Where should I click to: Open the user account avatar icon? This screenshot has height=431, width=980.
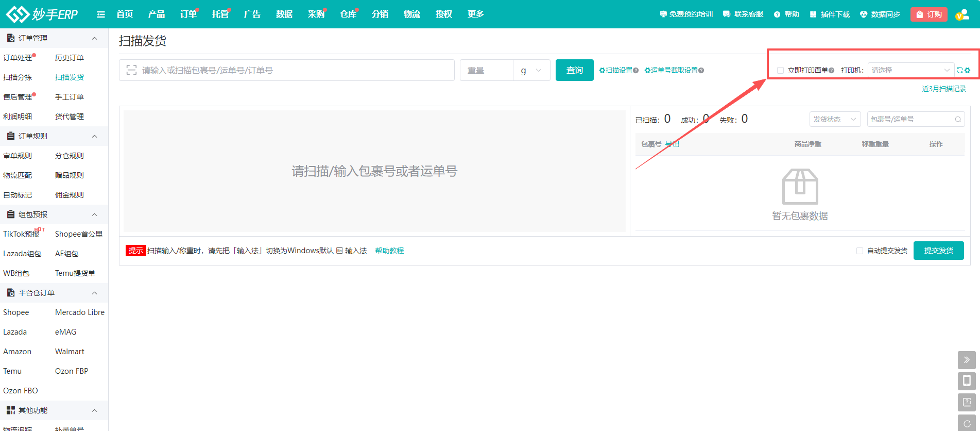[x=962, y=14]
